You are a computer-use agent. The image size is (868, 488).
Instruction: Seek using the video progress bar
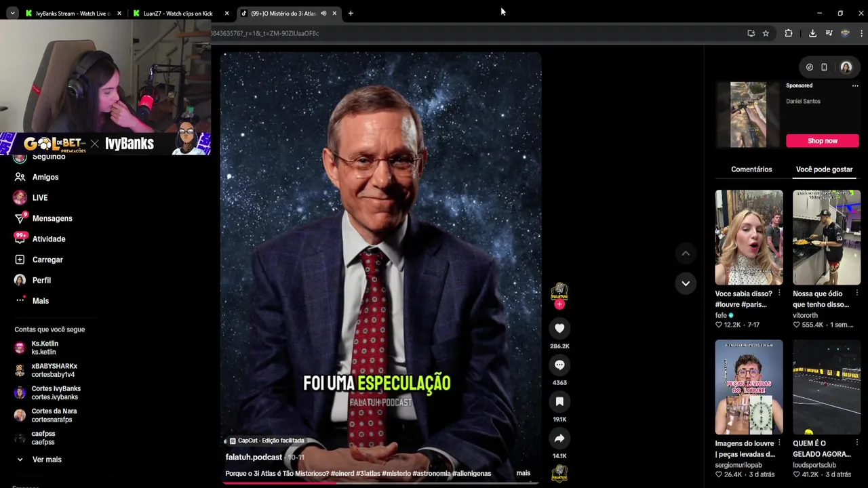click(381, 483)
